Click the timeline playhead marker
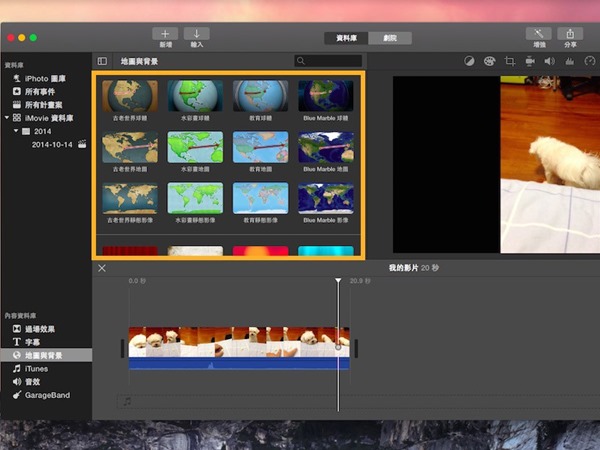The image size is (600, 450). [x=338, y=281]
